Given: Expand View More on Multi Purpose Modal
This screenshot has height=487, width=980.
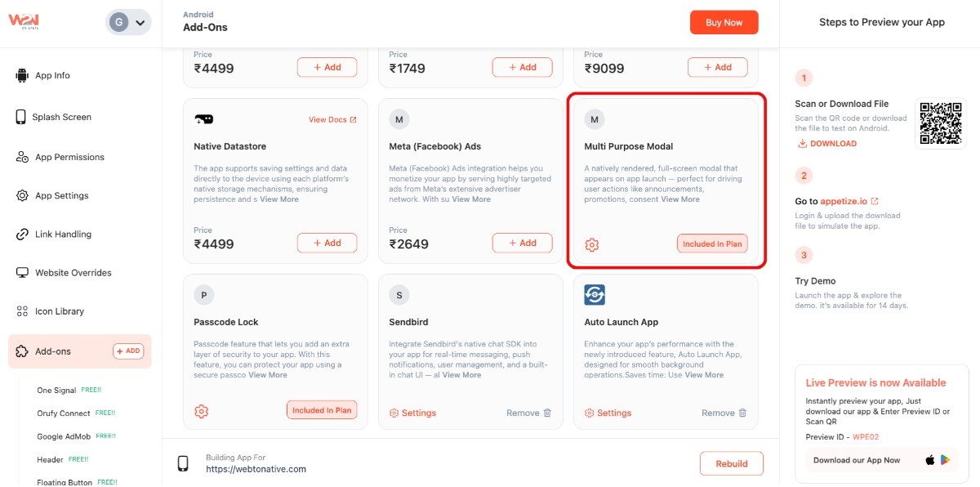Looking at the screenshot, I should (680, 199).
